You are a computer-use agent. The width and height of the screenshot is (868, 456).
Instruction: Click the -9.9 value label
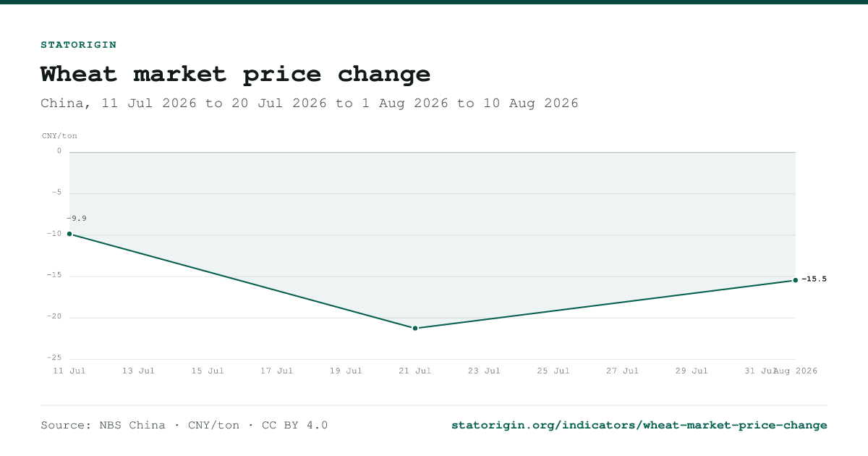pyautogui.click(x=77, y=219)
